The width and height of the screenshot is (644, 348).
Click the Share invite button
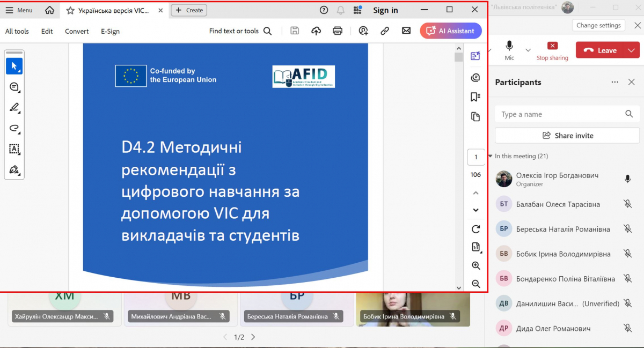point(567,135)
